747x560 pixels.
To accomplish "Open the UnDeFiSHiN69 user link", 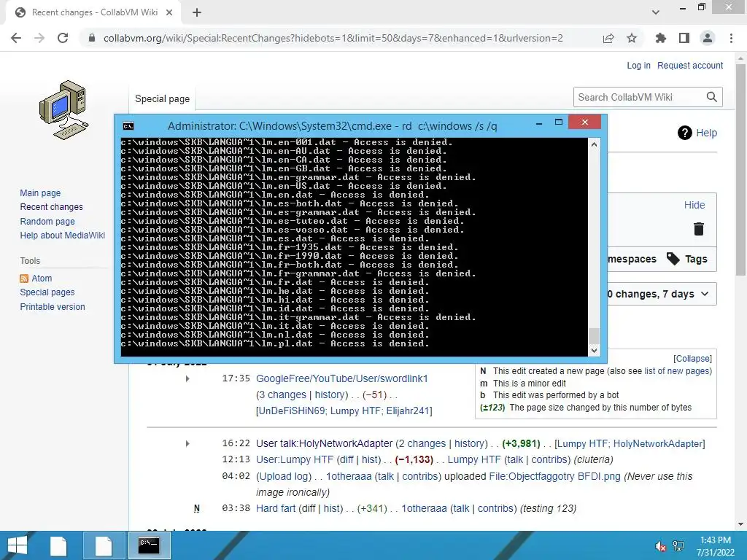I will 292,411.
